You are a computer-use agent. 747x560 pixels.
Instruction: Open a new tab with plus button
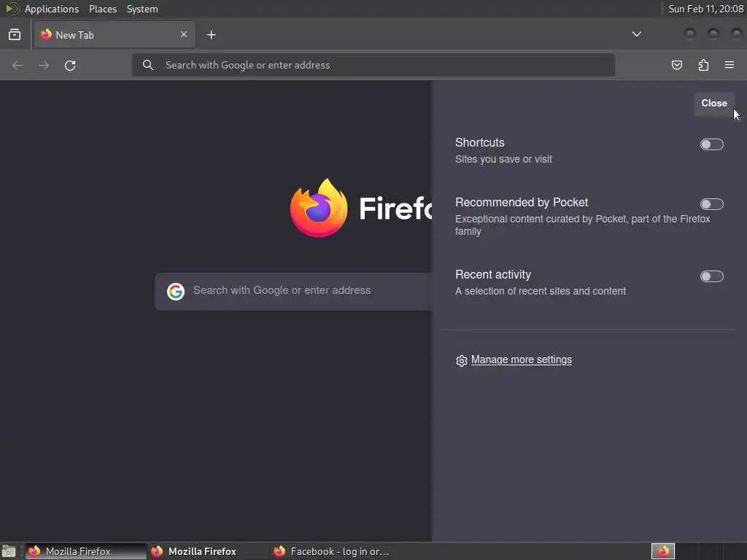coord(211,35)
